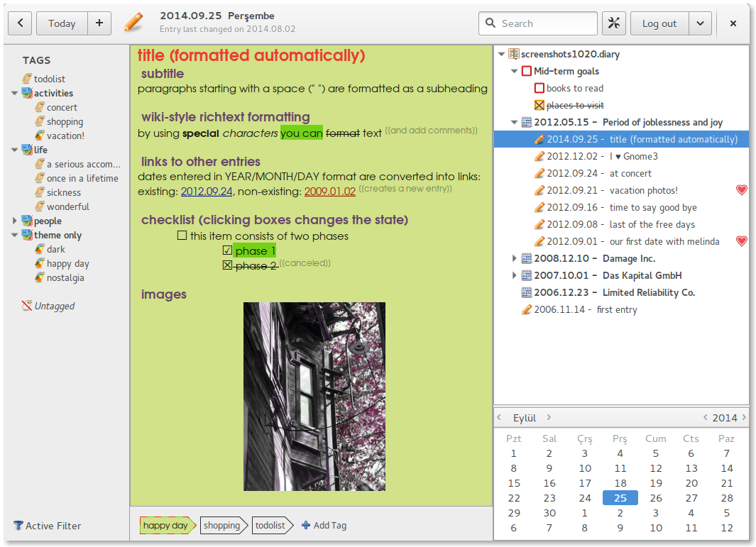Click the todolist tag chip below entry

(x=273, y=525)
